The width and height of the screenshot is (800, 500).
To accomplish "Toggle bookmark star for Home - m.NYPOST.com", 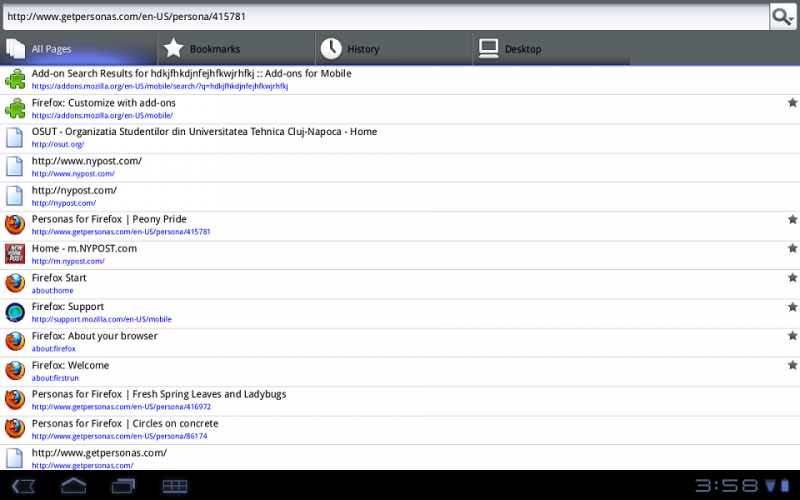I will tap(792, 248).
